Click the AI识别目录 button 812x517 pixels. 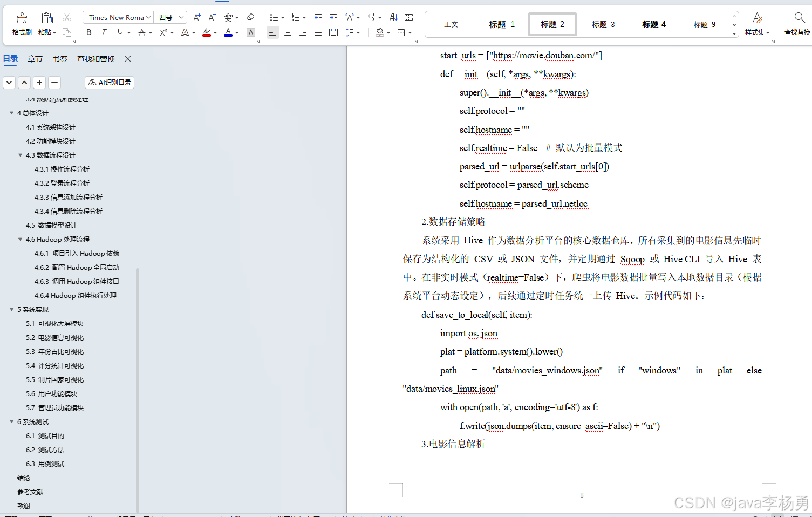tap(109, 82)
